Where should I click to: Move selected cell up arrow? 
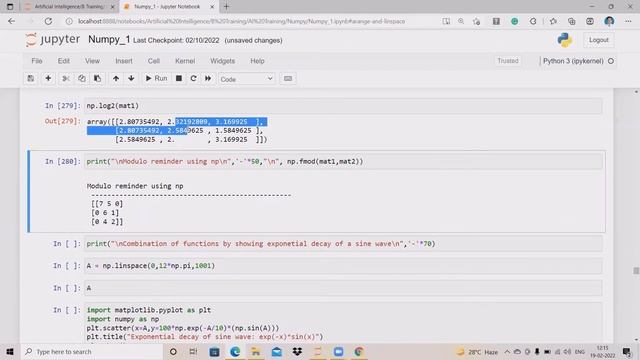pos(116,78)
